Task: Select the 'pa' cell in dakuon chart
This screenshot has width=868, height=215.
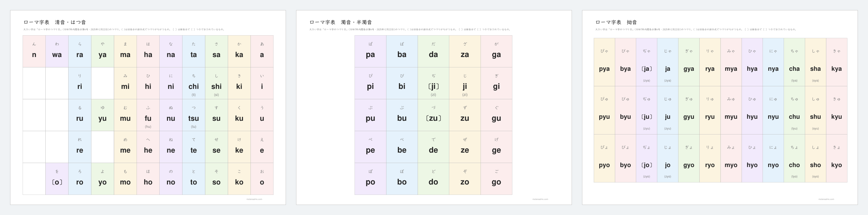Action: (370, 51)
